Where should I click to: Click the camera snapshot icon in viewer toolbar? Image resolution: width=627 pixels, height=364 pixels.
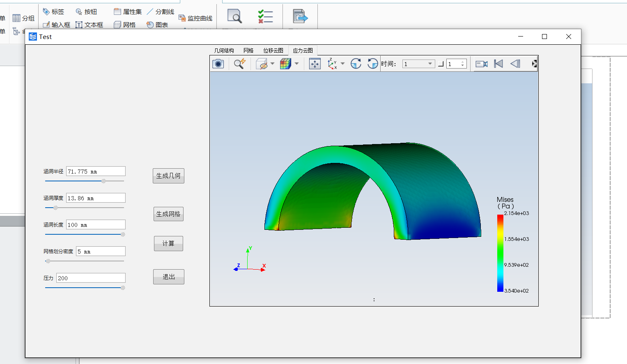pyautogui.click(x=218, y=64)
